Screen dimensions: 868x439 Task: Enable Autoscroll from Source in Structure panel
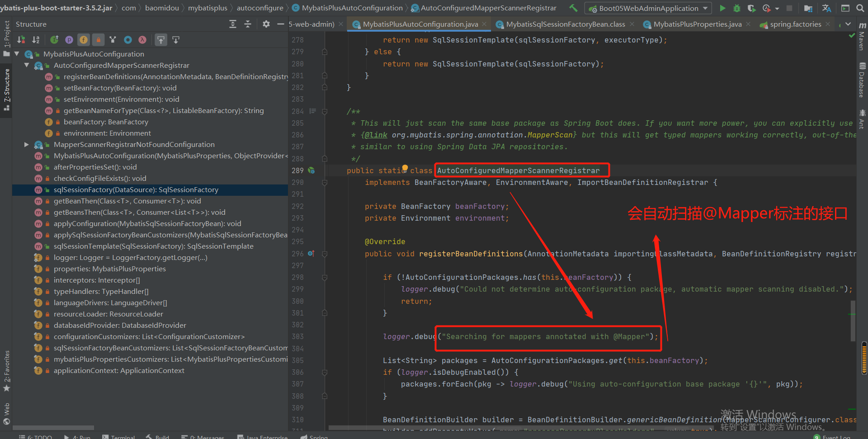click(x=176, y=40)
